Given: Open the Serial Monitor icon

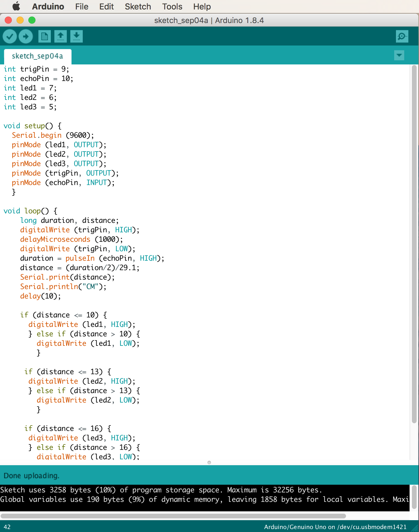Looking at the screenshot, I should pyautogui.click(x=402, y=37).
